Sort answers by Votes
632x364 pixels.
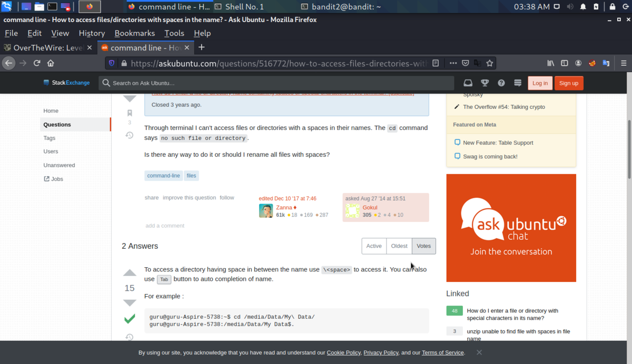[424, 246]
